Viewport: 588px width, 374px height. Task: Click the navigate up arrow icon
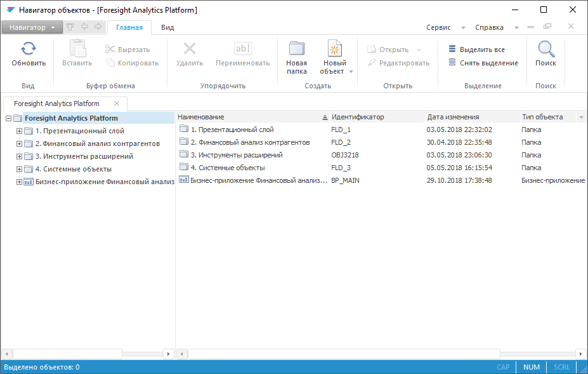(x=70, y=27)
